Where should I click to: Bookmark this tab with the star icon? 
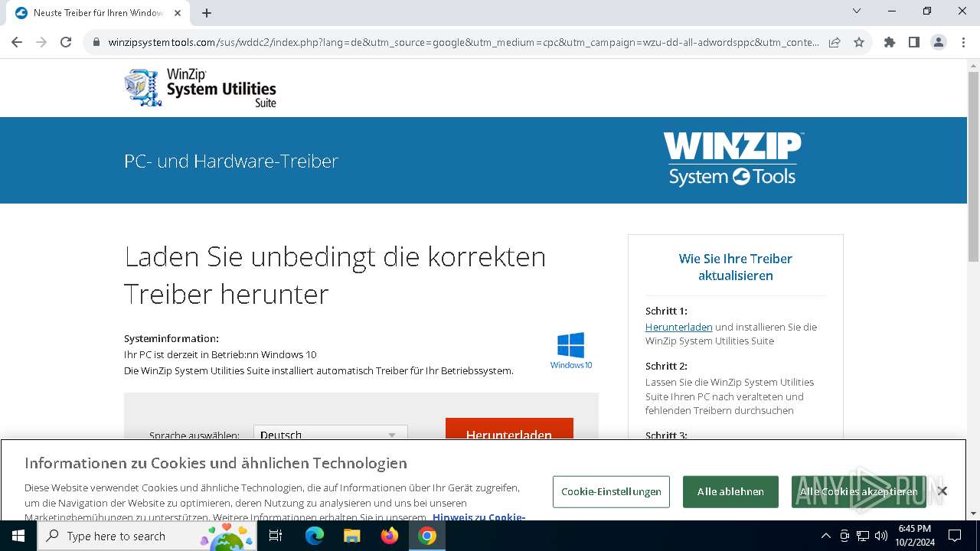click(859, 42)
